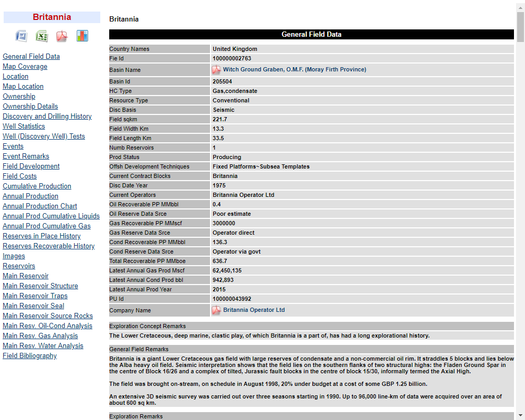Click the HC Type value Gas,condensate
Screen dimensions: 525x420
click(x=235, y=91)
